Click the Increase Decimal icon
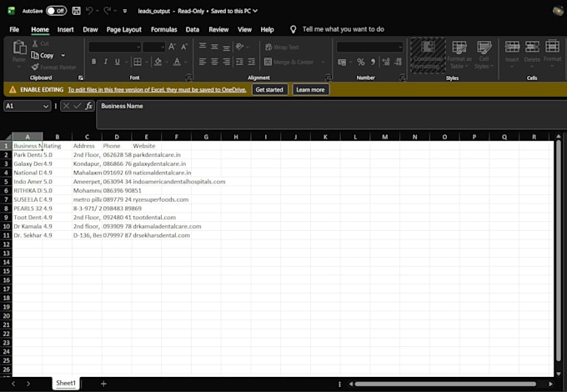The width and height of the screenshot is (567, 392). point(386,63)
